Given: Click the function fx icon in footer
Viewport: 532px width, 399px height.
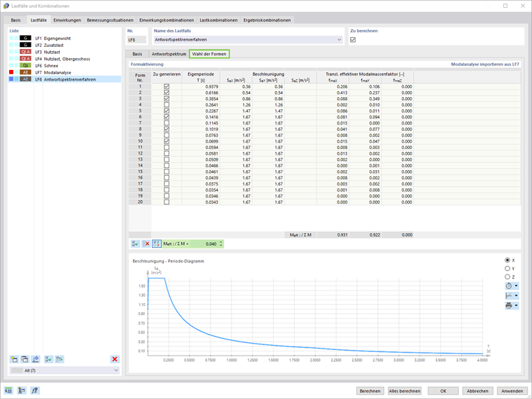Looking at the screenshot, I should pyautogui.click(x=35, y=391).
